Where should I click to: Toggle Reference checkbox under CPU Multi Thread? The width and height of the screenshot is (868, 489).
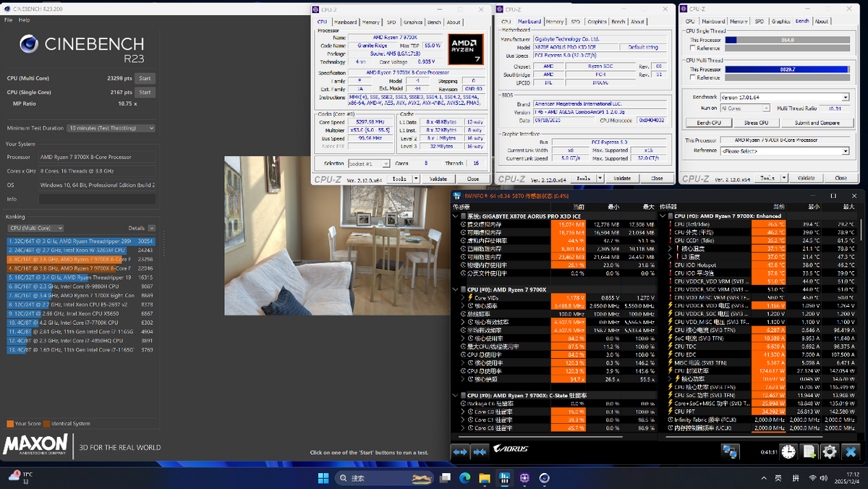click(x=691, y=77)
